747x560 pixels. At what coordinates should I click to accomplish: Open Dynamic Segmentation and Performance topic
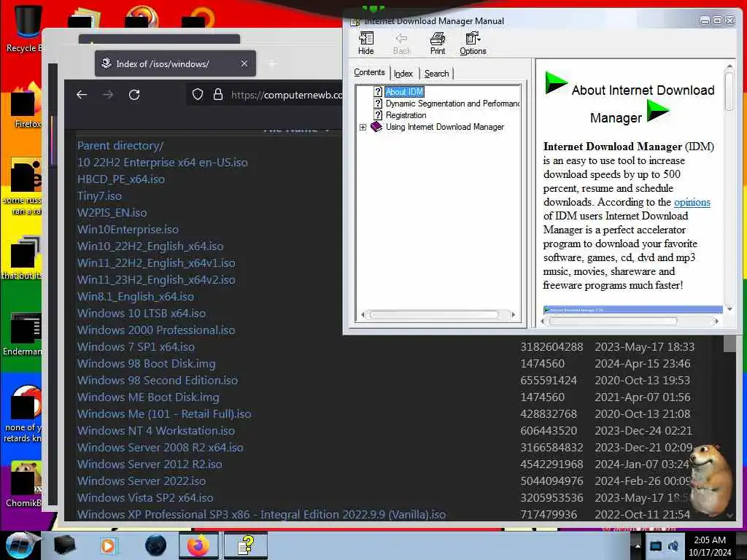452,104
